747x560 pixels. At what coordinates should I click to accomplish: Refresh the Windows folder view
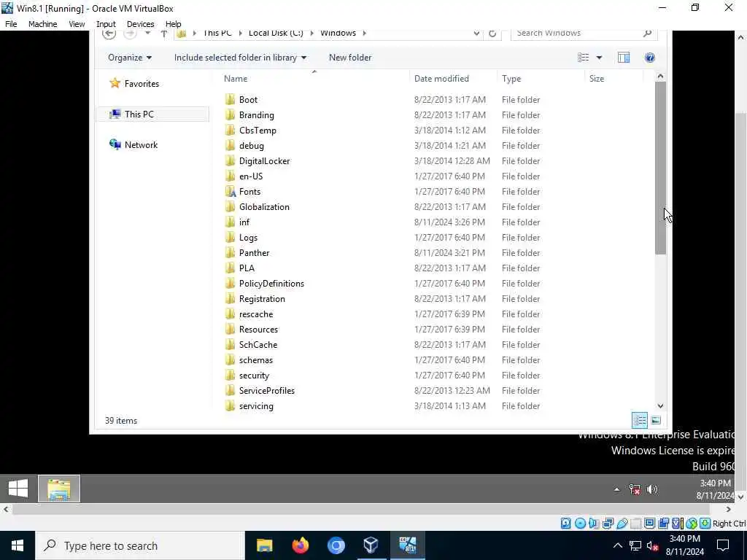(x=492, y=34)
